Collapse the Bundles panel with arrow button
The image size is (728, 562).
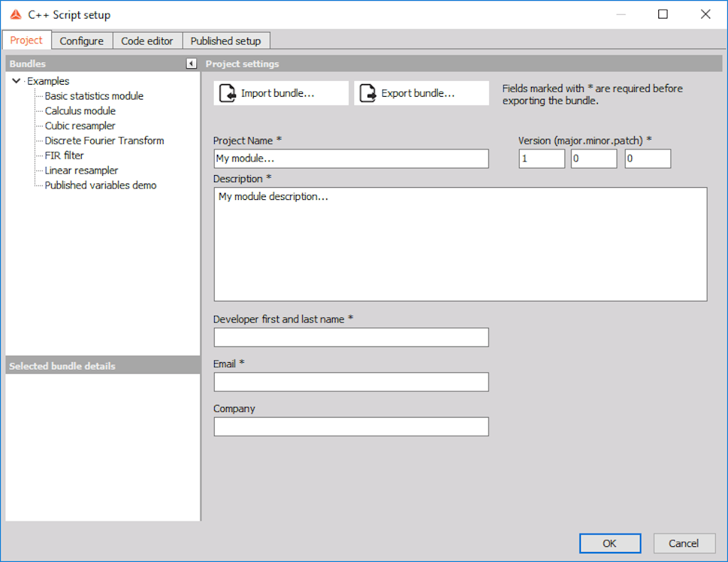[x=191, y=63]
